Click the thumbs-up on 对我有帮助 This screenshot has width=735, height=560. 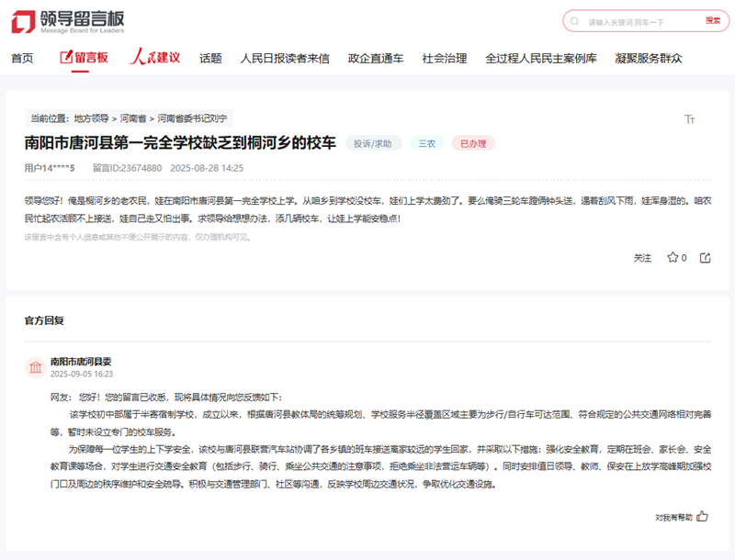pyautogui.click(x=701, y=517)
